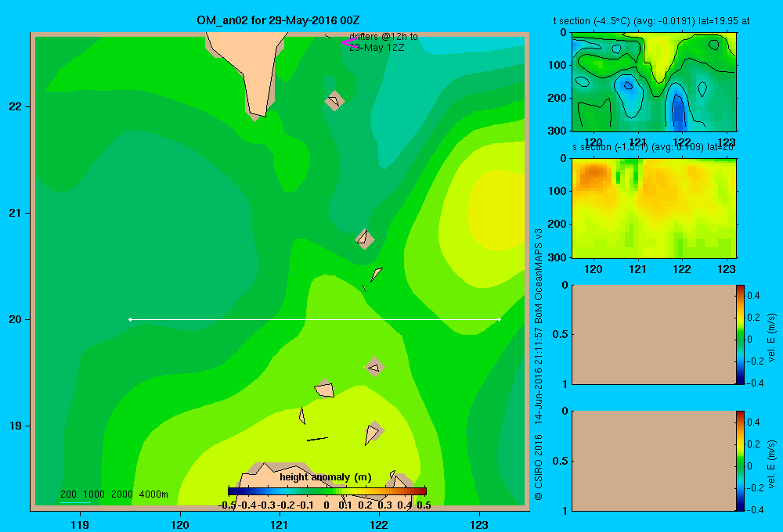The image size is (783, 532).
Task: Click the green depth legend line under '200'
Action: pos(75,502)
